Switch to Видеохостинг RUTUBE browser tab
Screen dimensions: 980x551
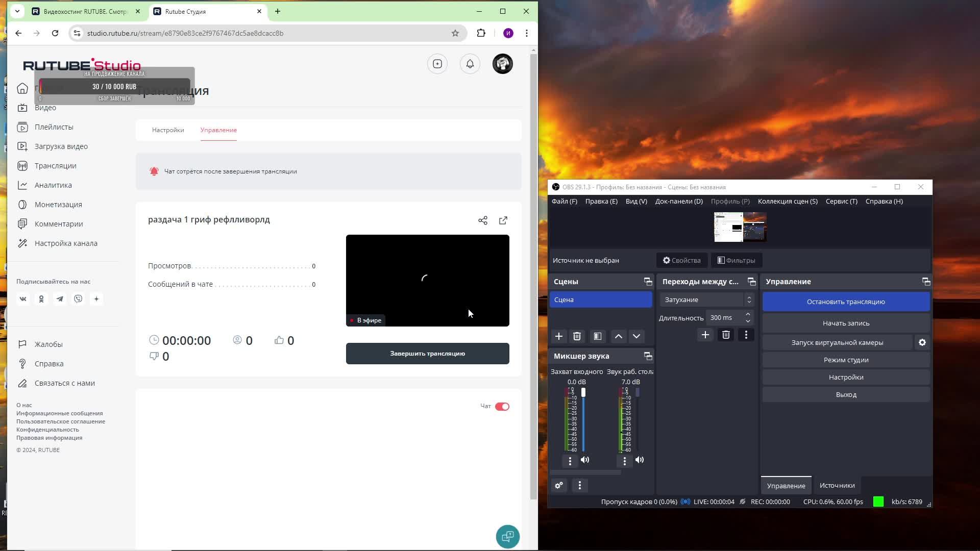click(x=85, y=11)
